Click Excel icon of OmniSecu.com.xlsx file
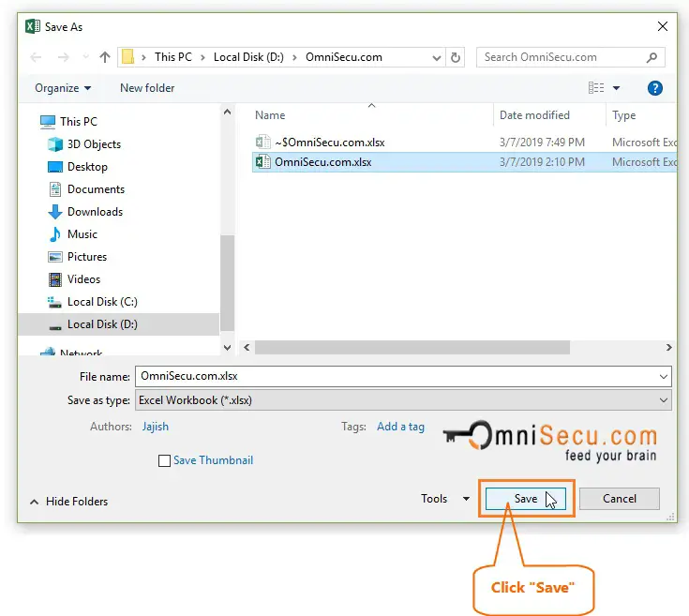 click(262, 161)
